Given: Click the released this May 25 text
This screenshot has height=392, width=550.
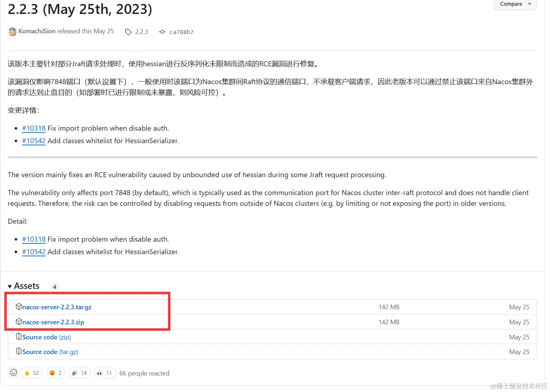Looking at the screenshot, I should coord(86,31).
